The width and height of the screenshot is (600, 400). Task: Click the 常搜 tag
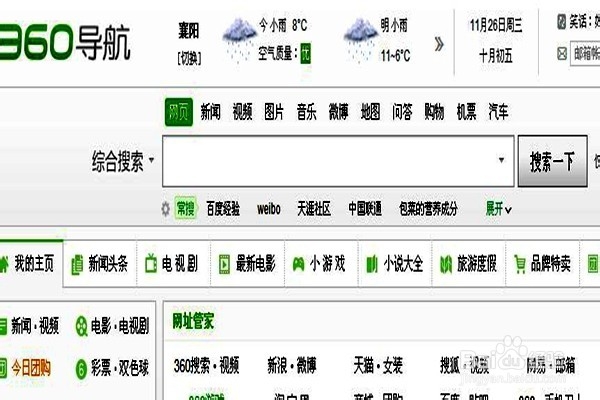(186, 209)
